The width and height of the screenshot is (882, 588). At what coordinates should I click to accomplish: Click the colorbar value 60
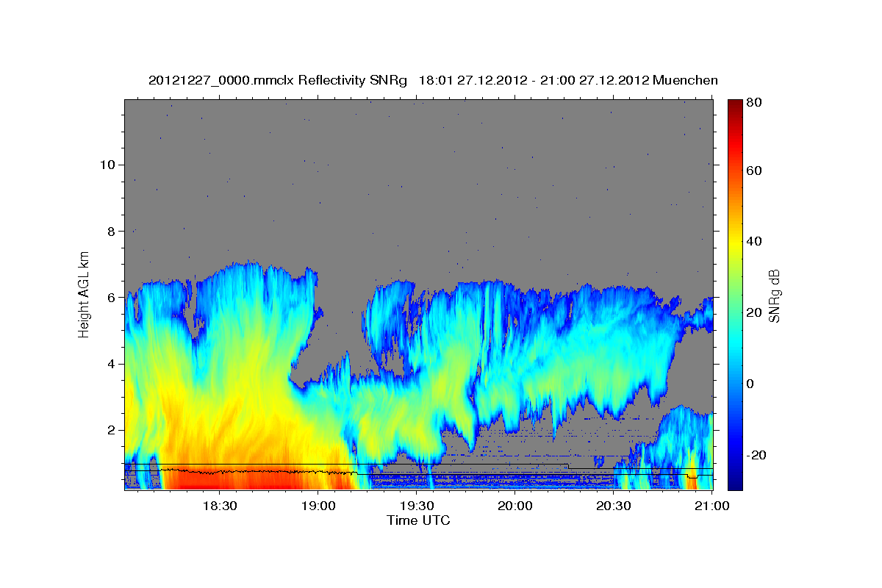tap(755, 171)
